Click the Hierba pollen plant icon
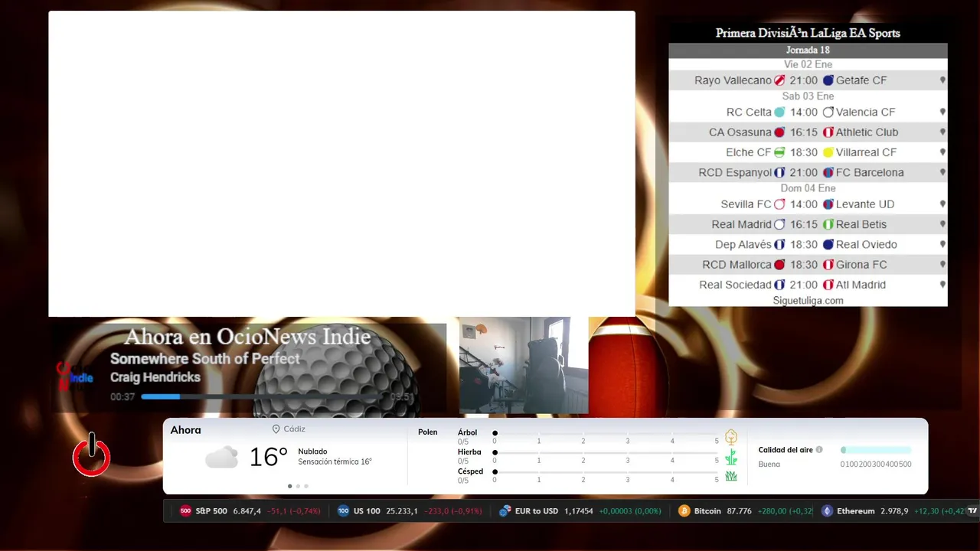This screenshot has height=551, width=980. pyautogui.click(x=731, y=457)
